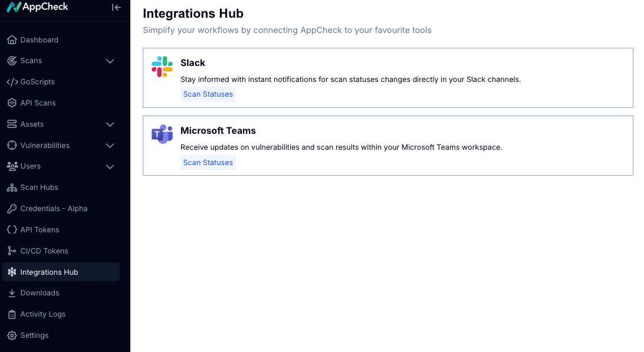
Task: Select the API Tokens curly-braces icon
Action: 12,229
